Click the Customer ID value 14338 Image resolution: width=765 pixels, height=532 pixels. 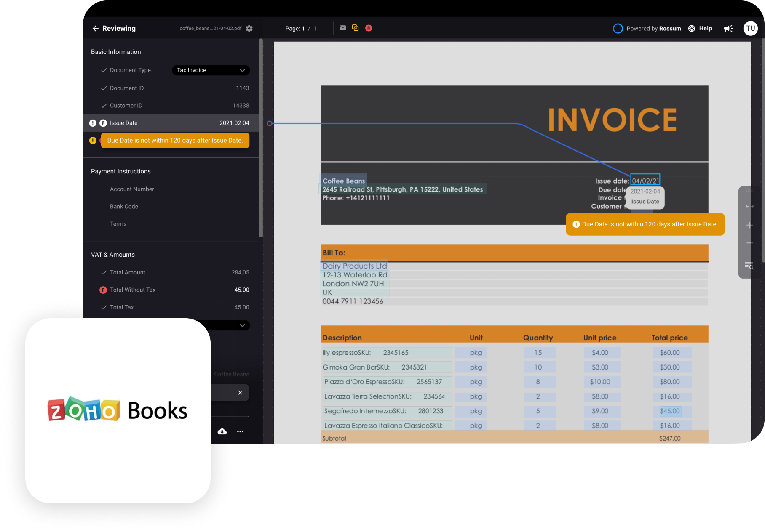241,106
